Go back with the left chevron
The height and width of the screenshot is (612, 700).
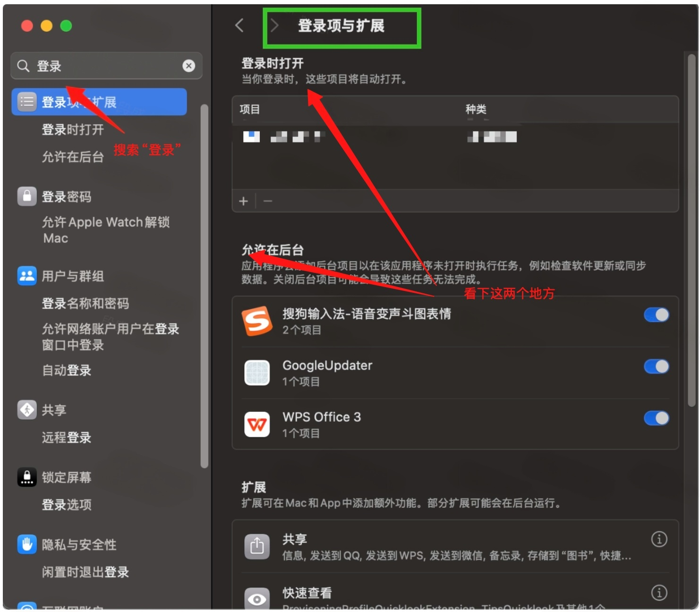[x=239, y=25]
